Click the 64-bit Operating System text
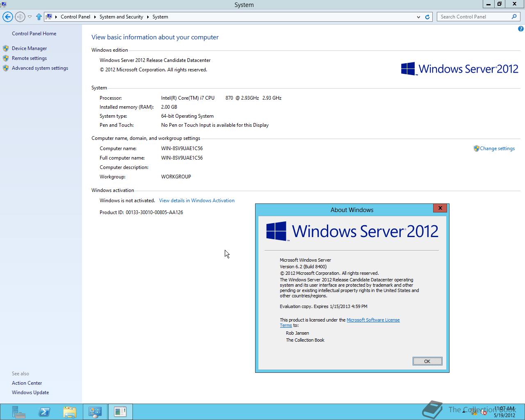Screen dimensions: 525x420 point(187,116)
